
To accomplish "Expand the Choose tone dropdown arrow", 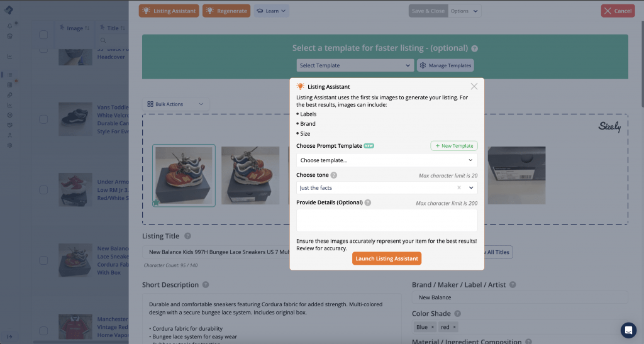I will click(472, 188).
